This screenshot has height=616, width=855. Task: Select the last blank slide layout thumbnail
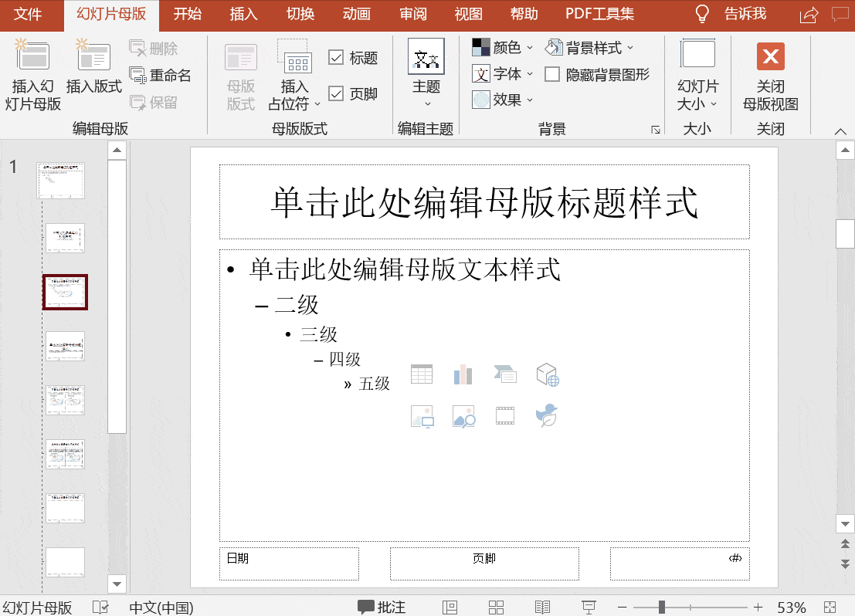click(65, 563)
